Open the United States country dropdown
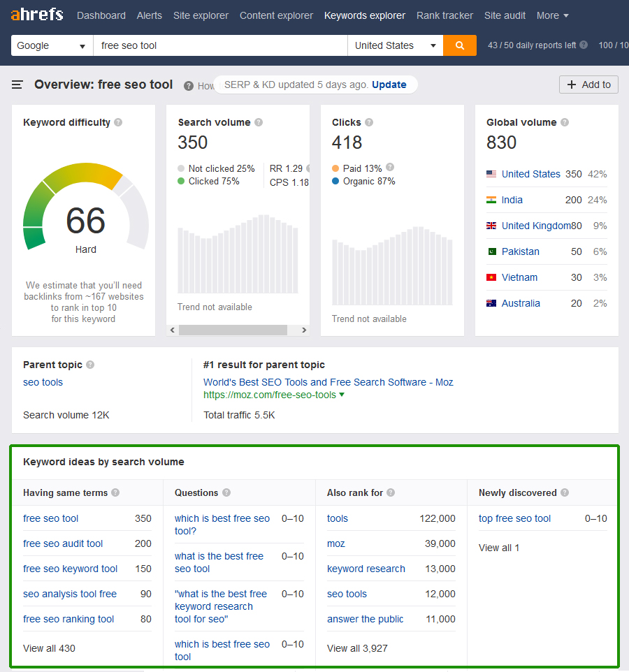This screenshot has height=672, width=629. point(396,45)
